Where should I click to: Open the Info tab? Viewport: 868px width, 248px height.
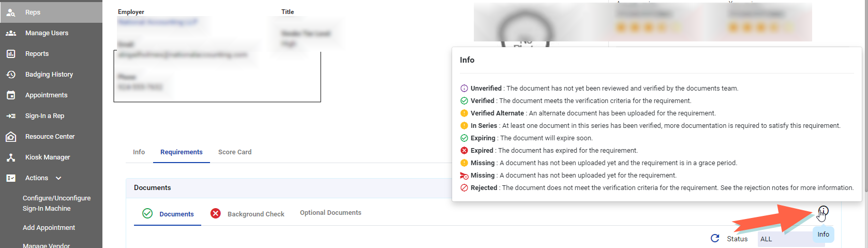click(139, 152)
